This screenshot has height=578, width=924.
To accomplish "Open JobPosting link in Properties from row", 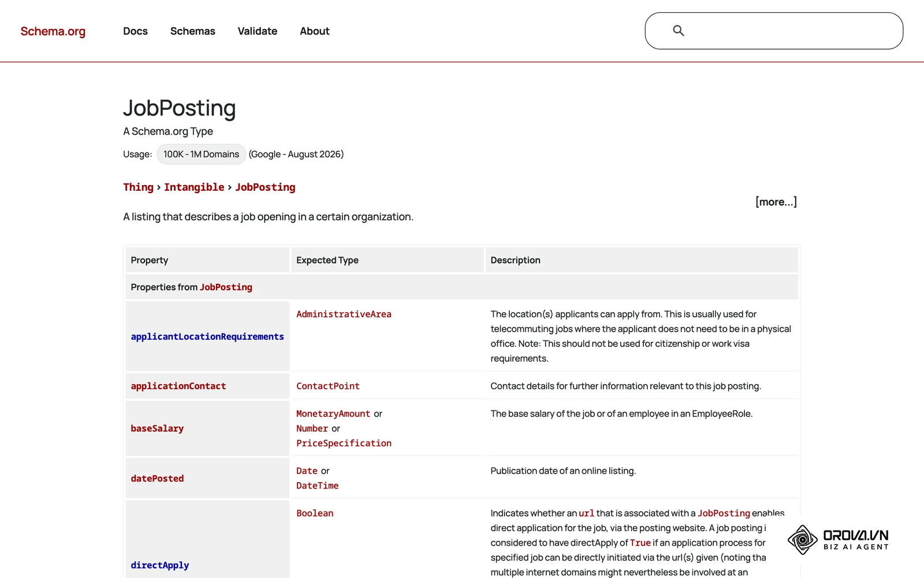I will point(226,287).
